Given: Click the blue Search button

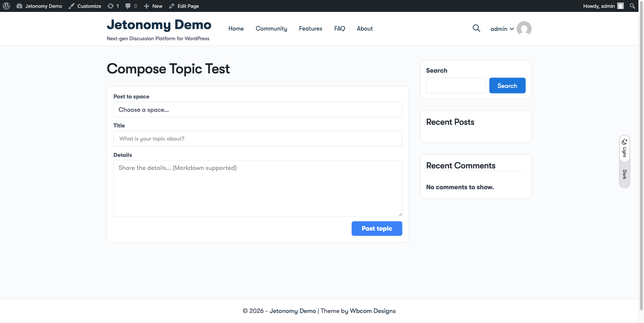Looking at the screenshot, I should click(507, 86).
